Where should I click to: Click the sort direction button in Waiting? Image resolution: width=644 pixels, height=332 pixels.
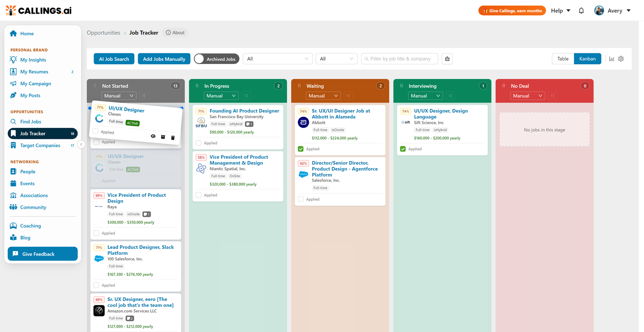click(348, 96)
